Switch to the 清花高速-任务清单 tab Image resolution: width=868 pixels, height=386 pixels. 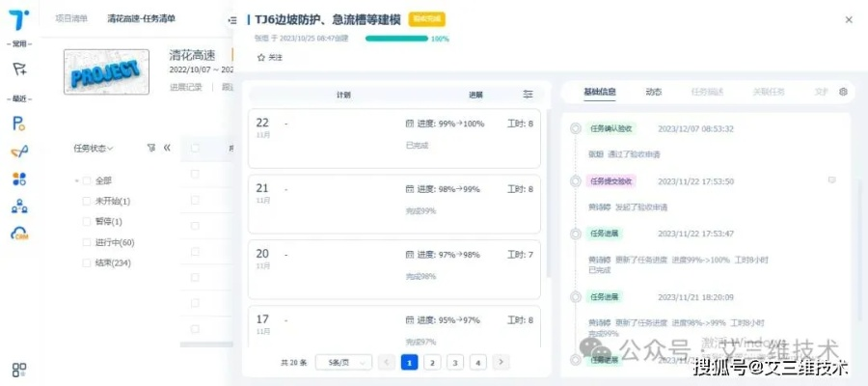click(x=141, y=19)
